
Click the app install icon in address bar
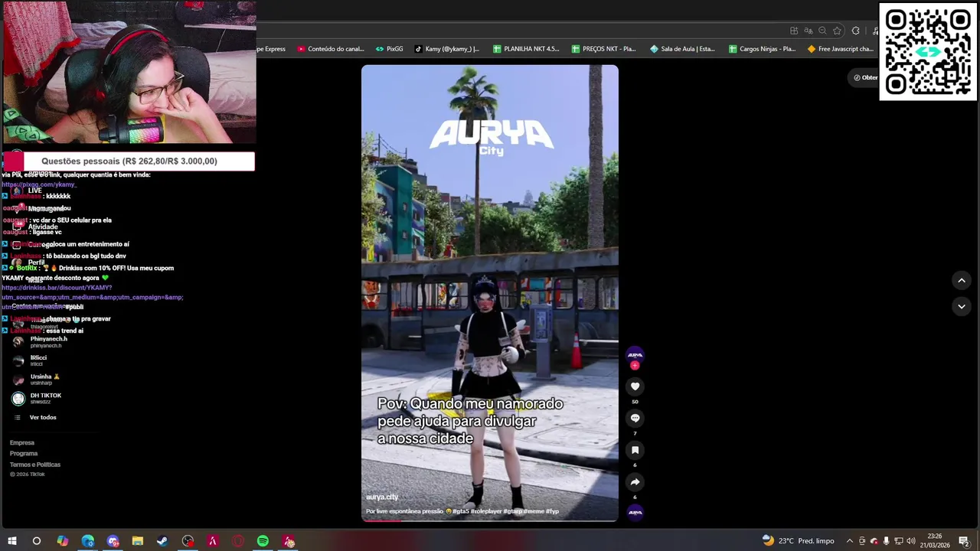coord(794,31)
